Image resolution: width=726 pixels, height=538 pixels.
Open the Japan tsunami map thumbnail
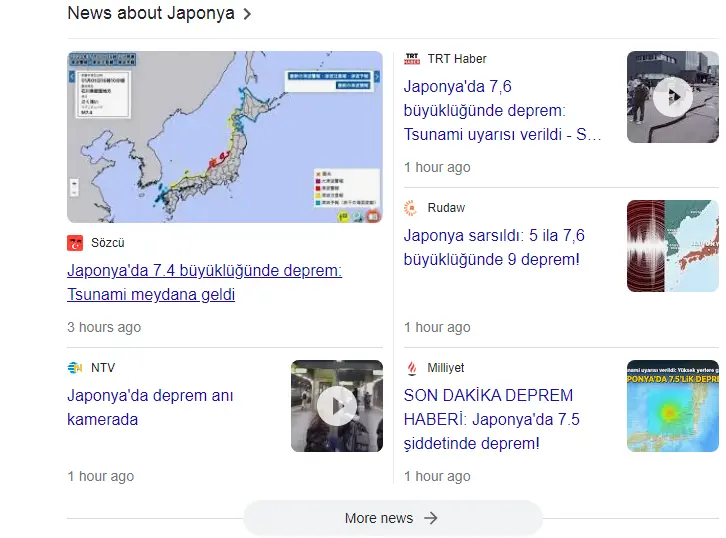[225, 137]
